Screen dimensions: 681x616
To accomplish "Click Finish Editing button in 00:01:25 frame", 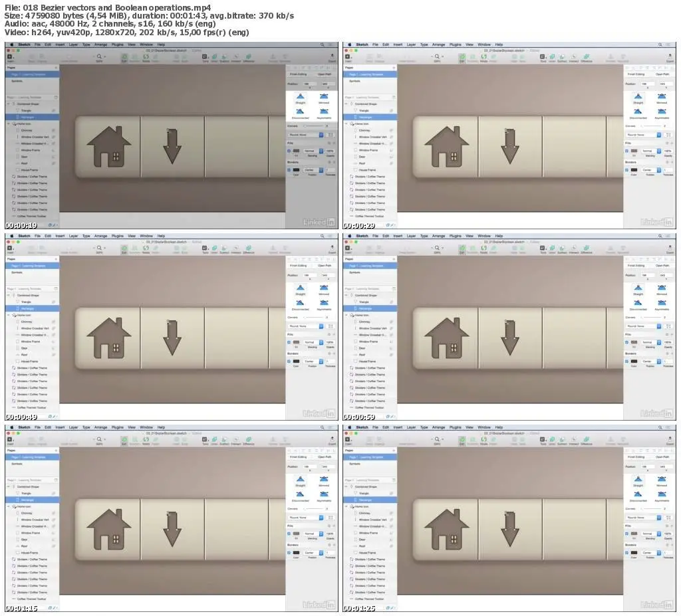I will tap(636, 457).
